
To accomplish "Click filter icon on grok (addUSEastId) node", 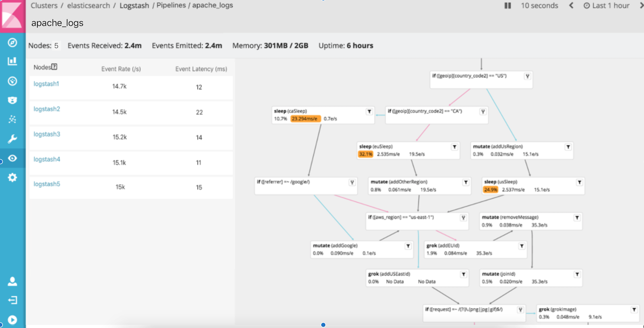I will [x=464, y=275].
